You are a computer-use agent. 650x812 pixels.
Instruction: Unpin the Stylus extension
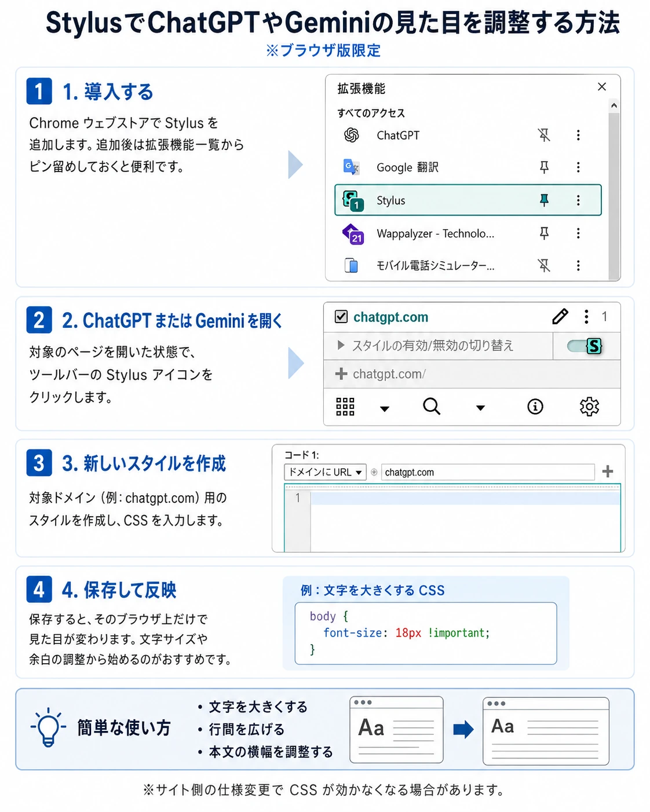tap(544, 200)
